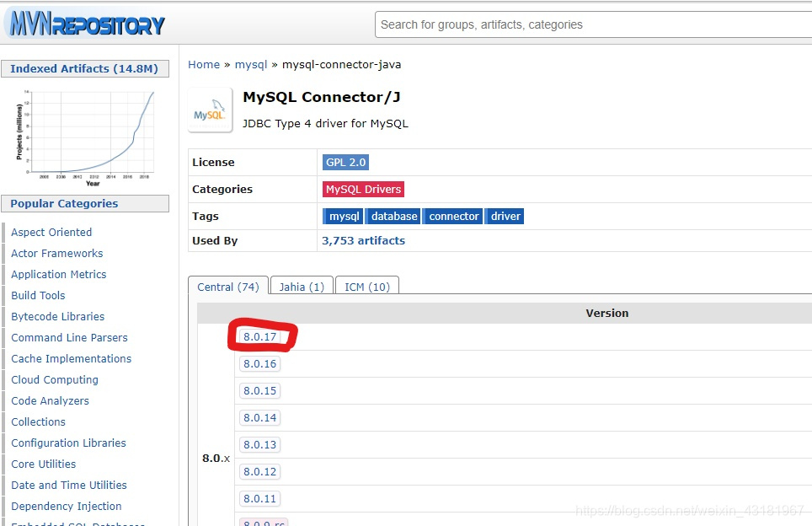Click the mysql-connector-java breadcrumb text
812x526 pixels.
pos(341,65)
